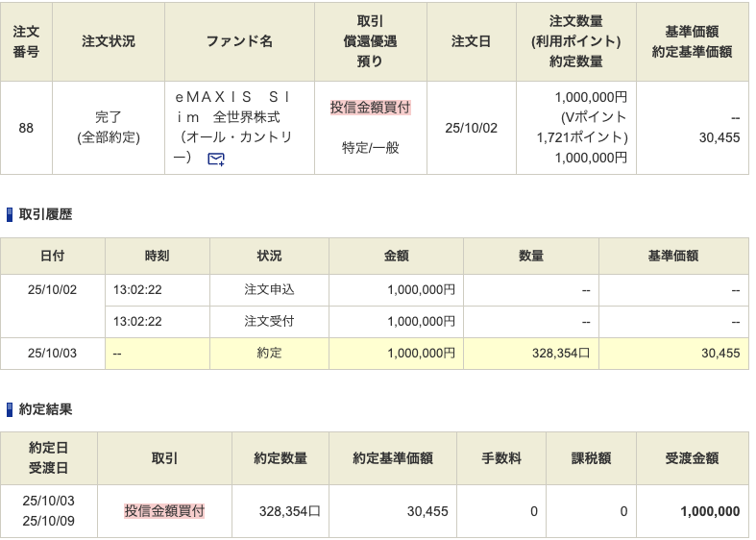Click the 受渡金額 value 1,000,000
756x540 pixels.
pos(709,511)
